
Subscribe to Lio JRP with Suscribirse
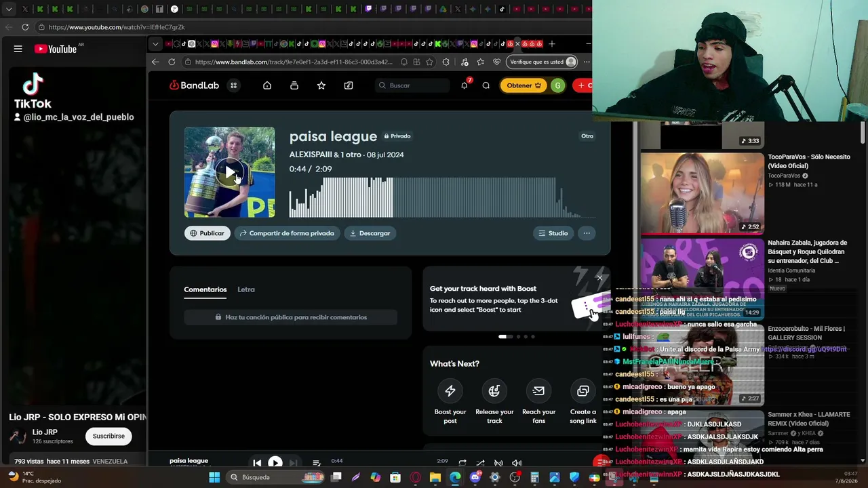pos(108,436)
